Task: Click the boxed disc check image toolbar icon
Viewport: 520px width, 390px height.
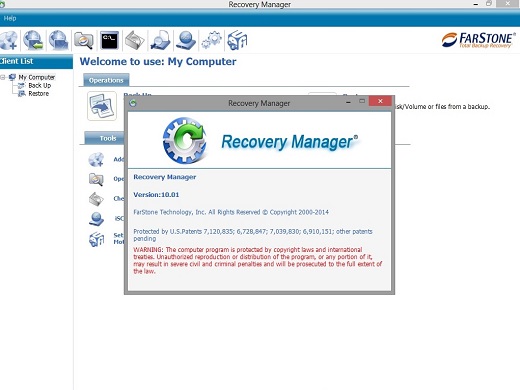Action: point(135,40)
